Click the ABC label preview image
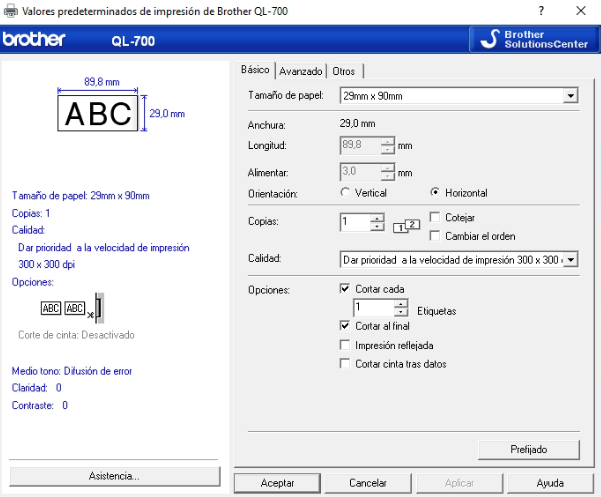Screen dimensions: 601x497 (98, 113)
